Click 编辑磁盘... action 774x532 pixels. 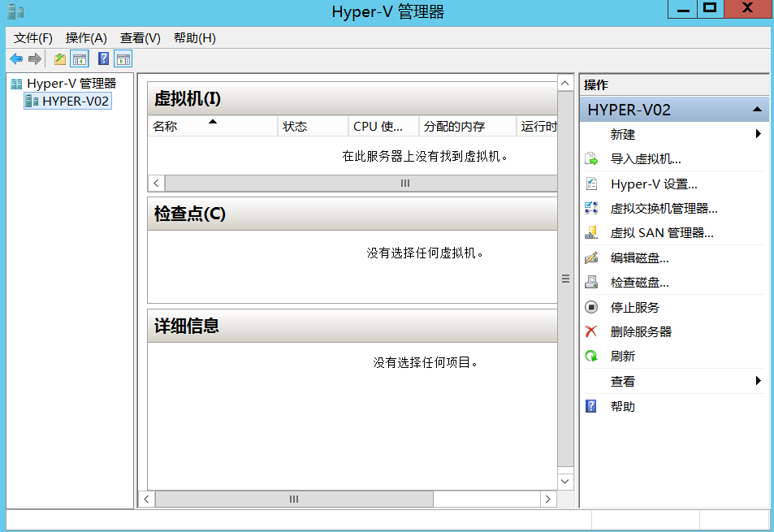tap(640, 257)
